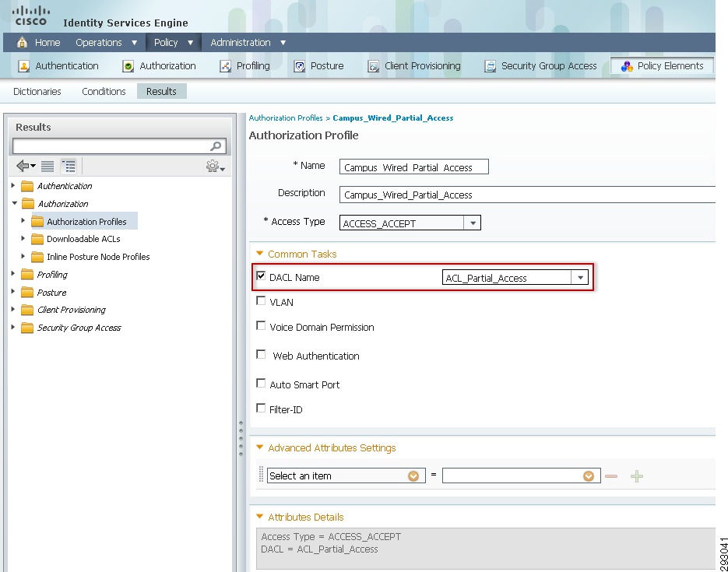Switch to list view icon
The image size is (728, 572).
pos(47,166)
